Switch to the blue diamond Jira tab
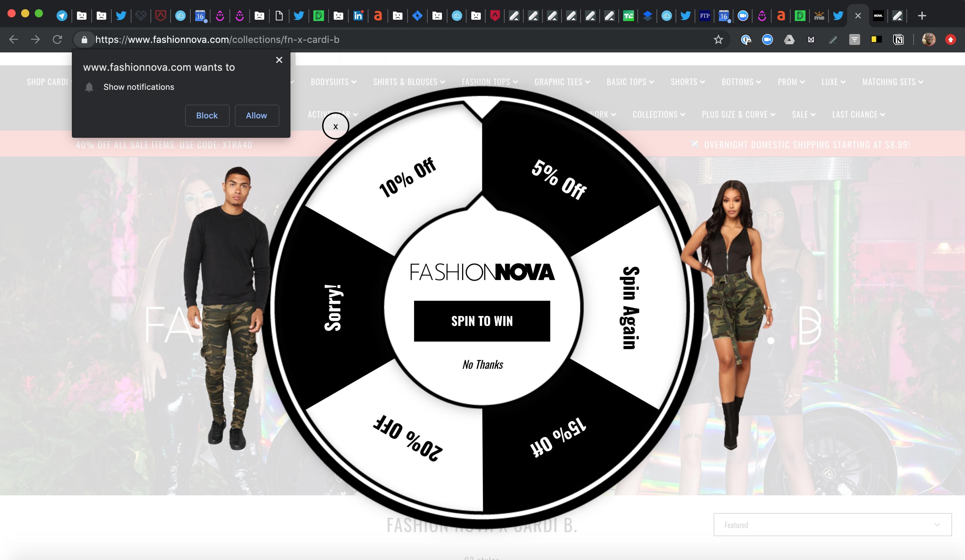965x560 pixels. pos(417,16)
